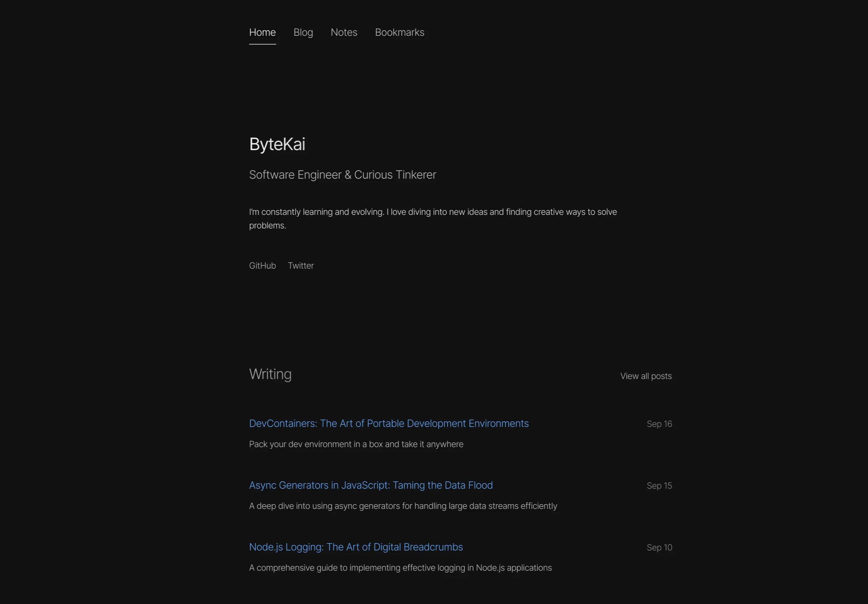Click the Software Engineer tagline text
Image resolution: width=868 pixels, height=604 pixels.
343,175
